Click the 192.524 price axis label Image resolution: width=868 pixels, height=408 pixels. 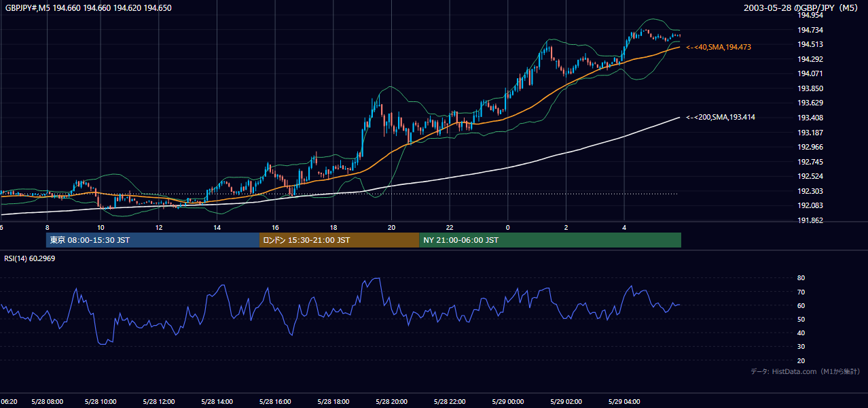pos(810,176)
